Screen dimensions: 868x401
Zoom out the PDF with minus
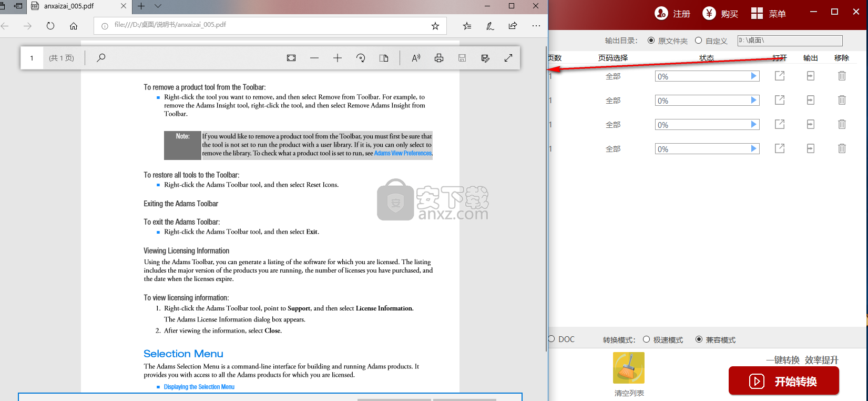click(314, 58)
